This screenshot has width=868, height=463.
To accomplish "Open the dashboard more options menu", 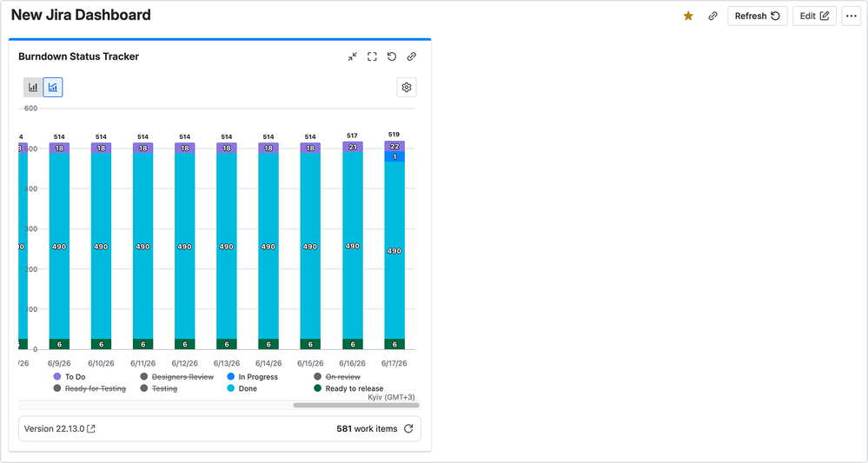I will [851, 16].
